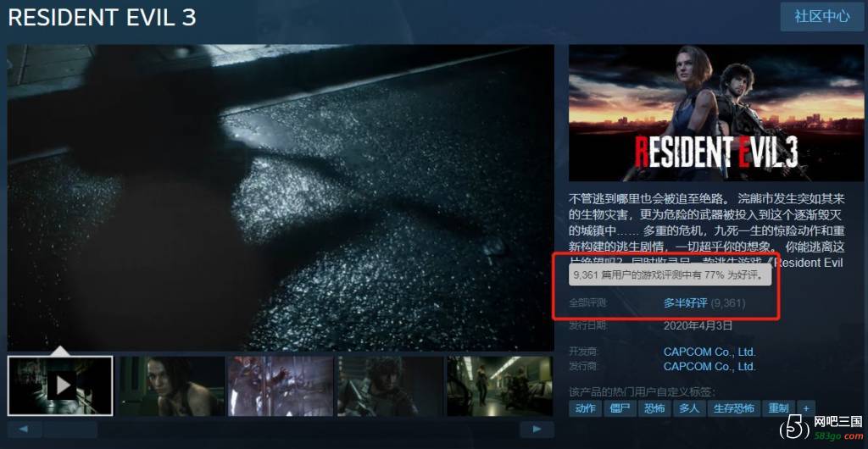Select the 恐怖 tag
The height and width of the screenshot is (449, 868).
(654, 408)
